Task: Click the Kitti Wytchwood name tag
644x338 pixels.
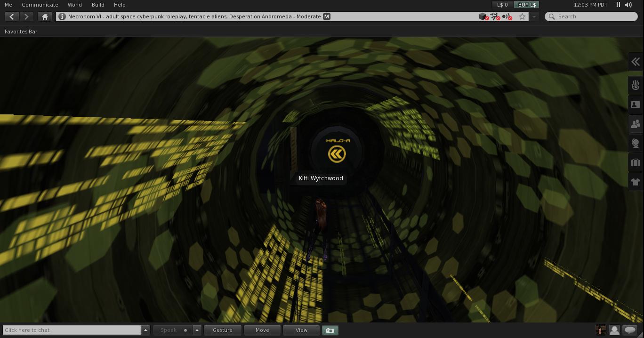Action: point(321,178)
